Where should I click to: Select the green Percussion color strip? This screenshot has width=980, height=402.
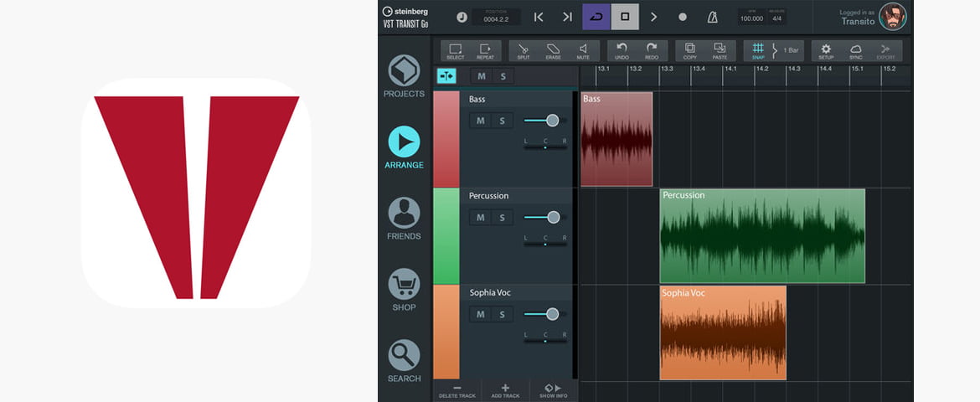(446, 235)
